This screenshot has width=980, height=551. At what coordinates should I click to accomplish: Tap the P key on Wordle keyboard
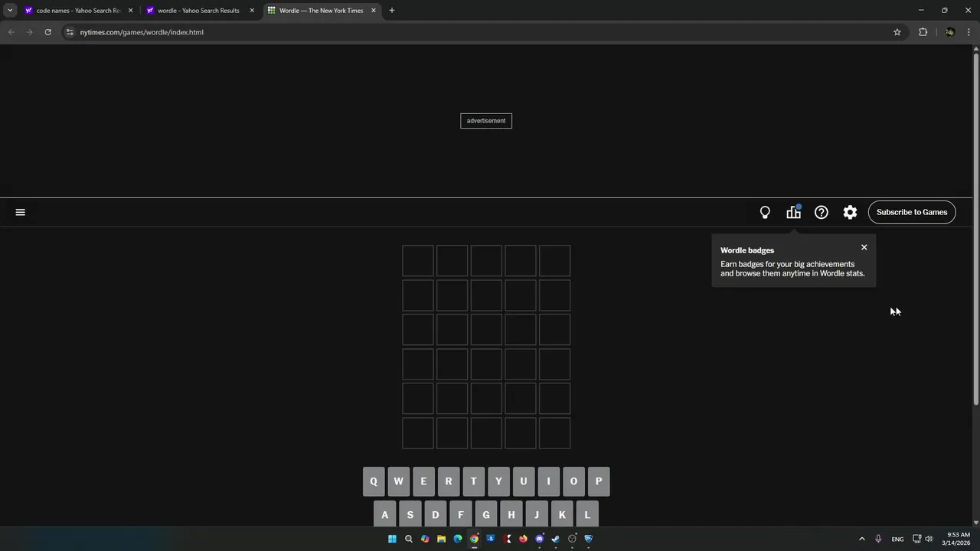pos(599,481)
